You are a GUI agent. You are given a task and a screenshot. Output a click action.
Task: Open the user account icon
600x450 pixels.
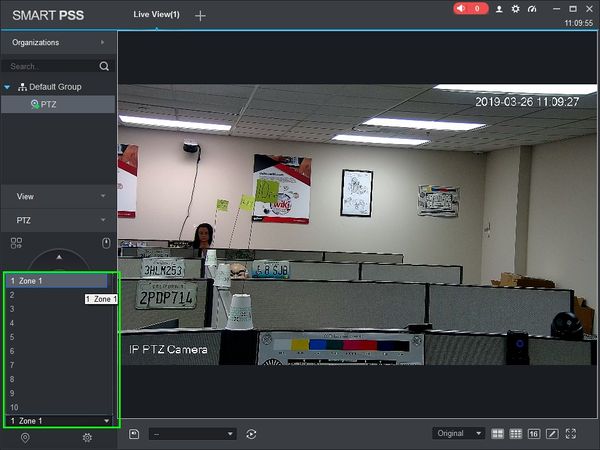tap(499, 9)
